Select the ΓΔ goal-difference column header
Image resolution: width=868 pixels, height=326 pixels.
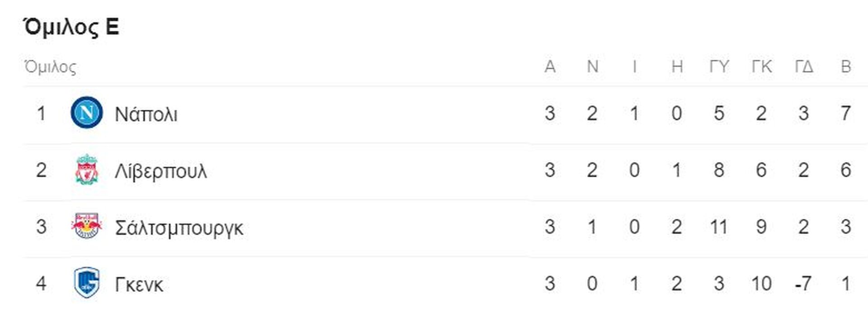coord(804,67)
